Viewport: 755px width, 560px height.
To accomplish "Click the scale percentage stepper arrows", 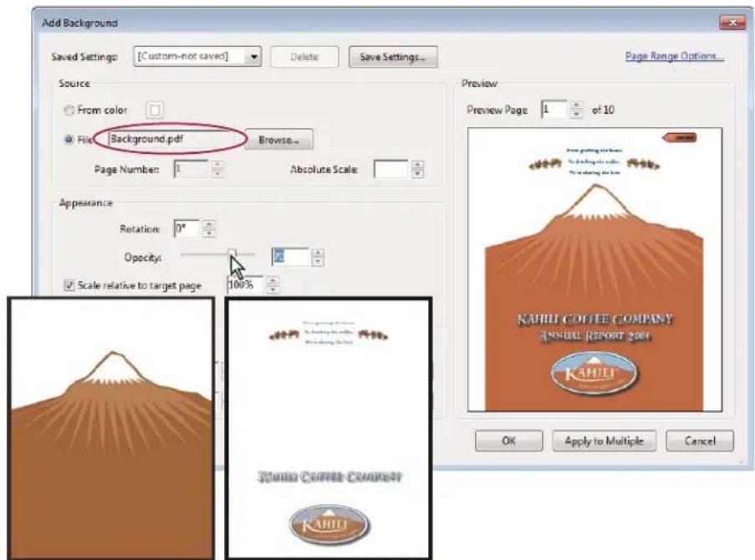I will click(x=273, y=284).
